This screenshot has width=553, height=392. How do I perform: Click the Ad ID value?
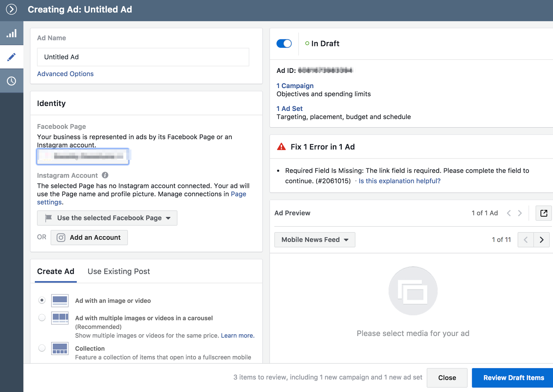(325, 70)
